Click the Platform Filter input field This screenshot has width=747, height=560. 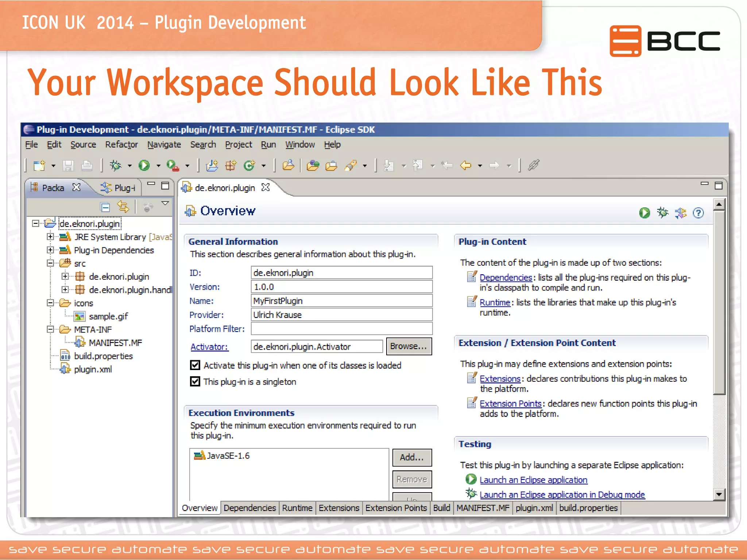(341, 328)
